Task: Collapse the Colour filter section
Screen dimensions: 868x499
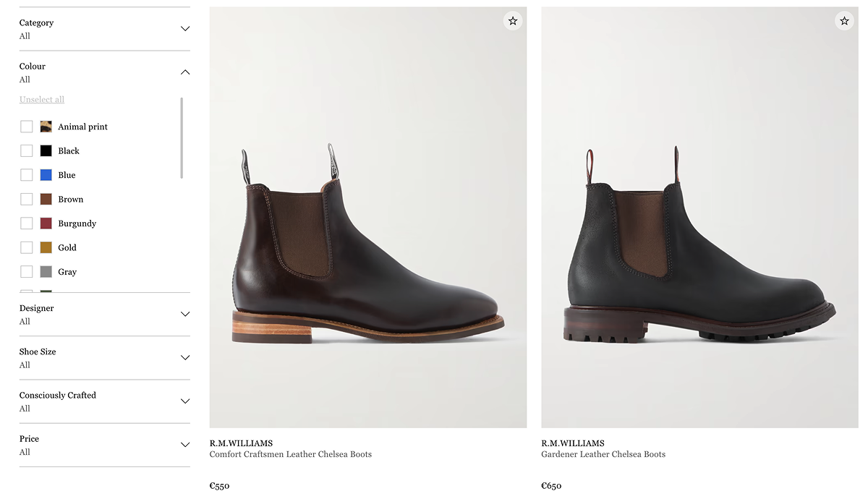Action: 185,72
